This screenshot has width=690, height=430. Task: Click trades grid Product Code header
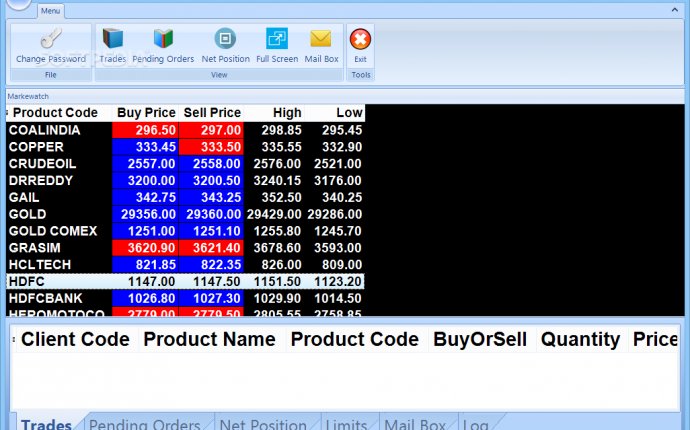coord(355,339)
